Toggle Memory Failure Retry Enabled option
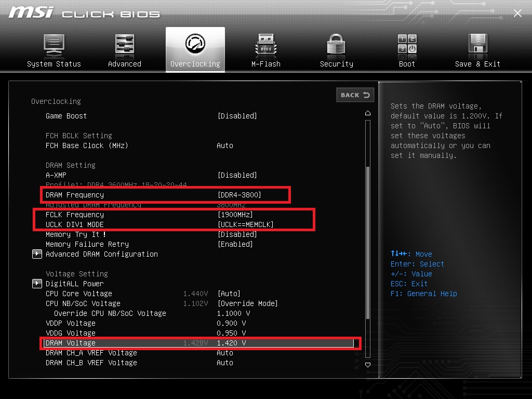This screenshot has height=399, width=532. 235,244
